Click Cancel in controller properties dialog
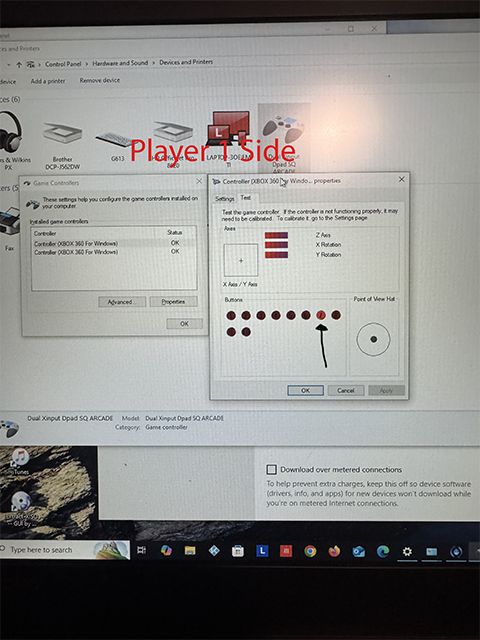This screenshot has height=640, width=480. click(x=345, y=390)
